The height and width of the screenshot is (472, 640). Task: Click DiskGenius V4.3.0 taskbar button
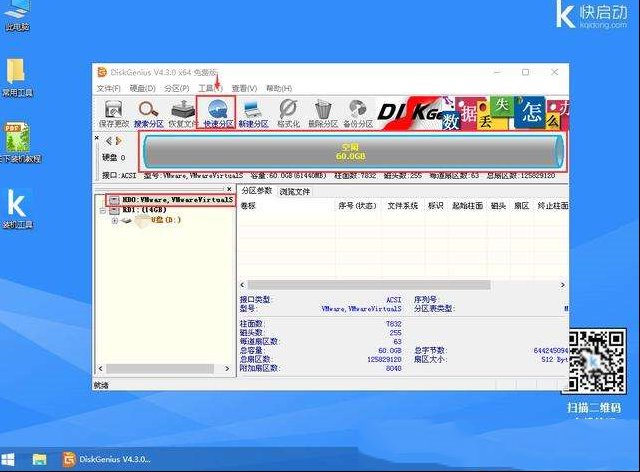pyautogui.click(x=107, y=459)
